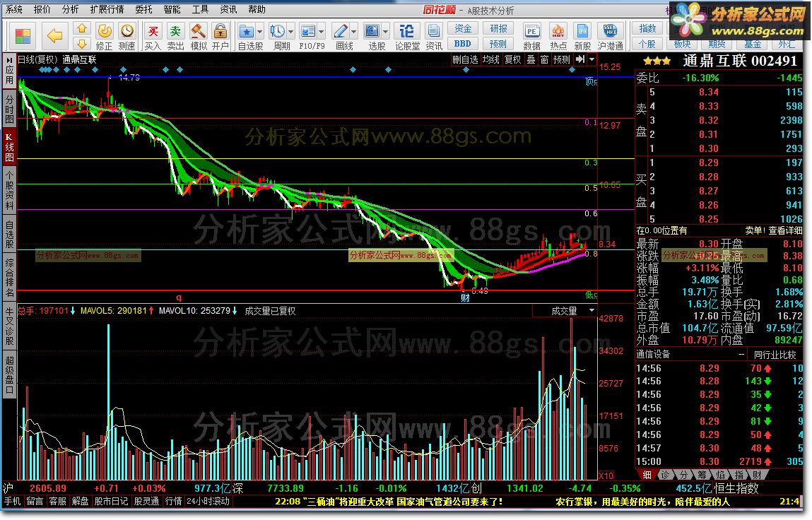Image resolution: width=812 pixels, height=520 pixels.
Task: Click the jump-to-end arrow in chart header
Action: [x=580, y=59]
